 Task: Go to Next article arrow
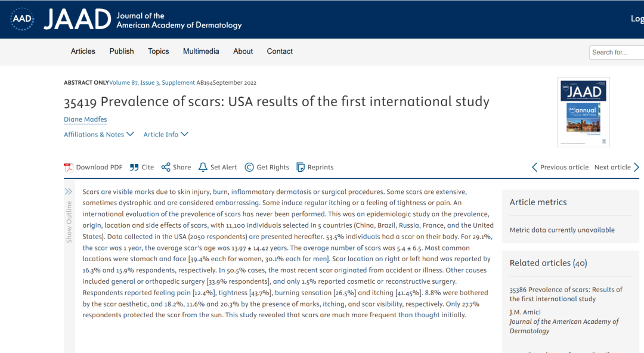pos(636,167)
